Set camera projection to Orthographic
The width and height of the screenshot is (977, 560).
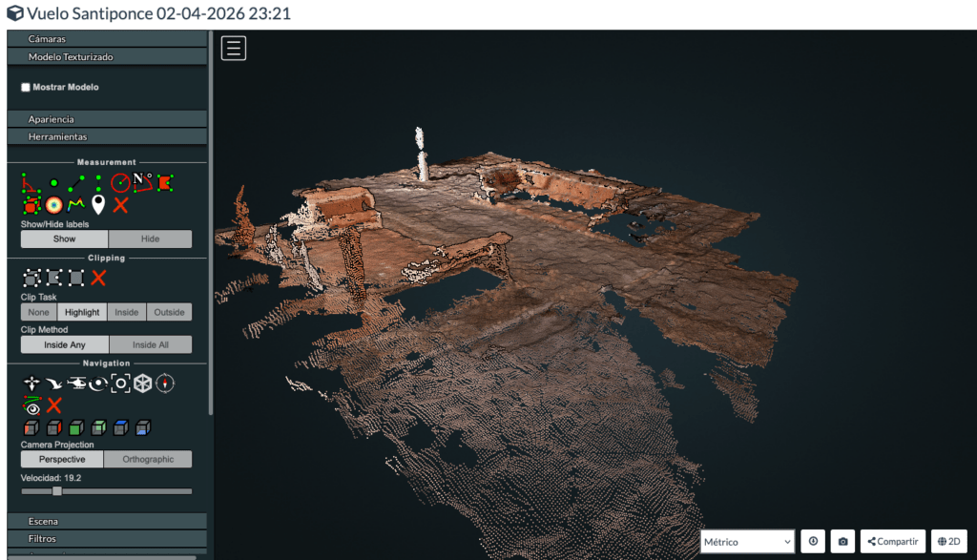tap(148, 459)
